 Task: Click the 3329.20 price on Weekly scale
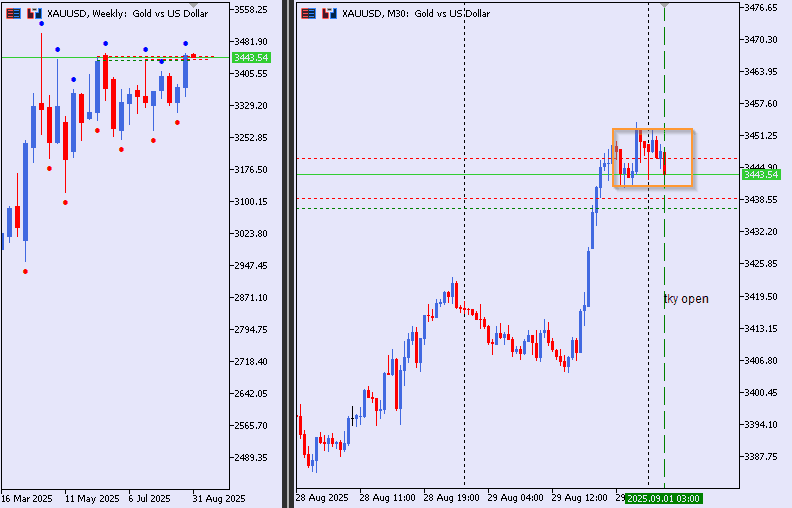click(x=251, y=106)
